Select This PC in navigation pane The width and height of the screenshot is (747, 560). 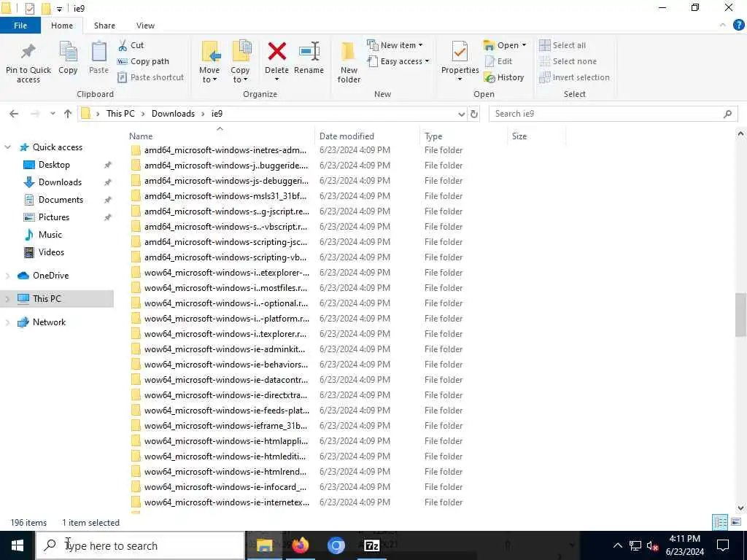click(x=57, y=299)
